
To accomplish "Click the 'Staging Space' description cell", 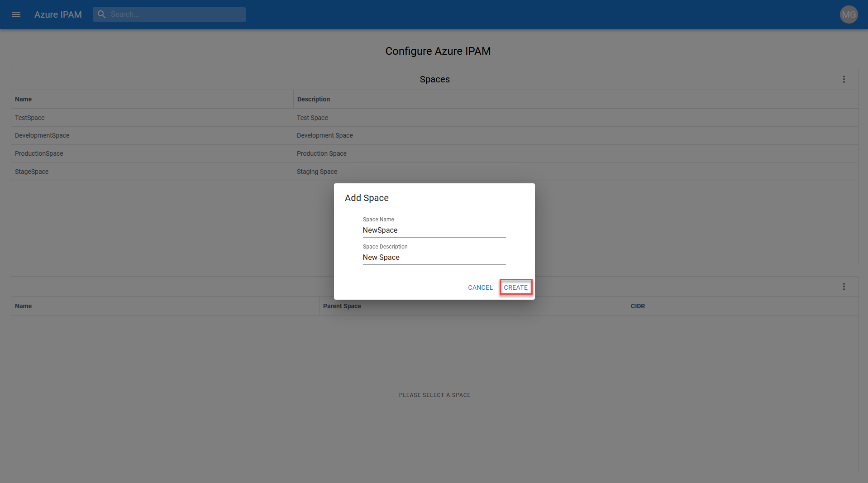I will click(317, 172).
